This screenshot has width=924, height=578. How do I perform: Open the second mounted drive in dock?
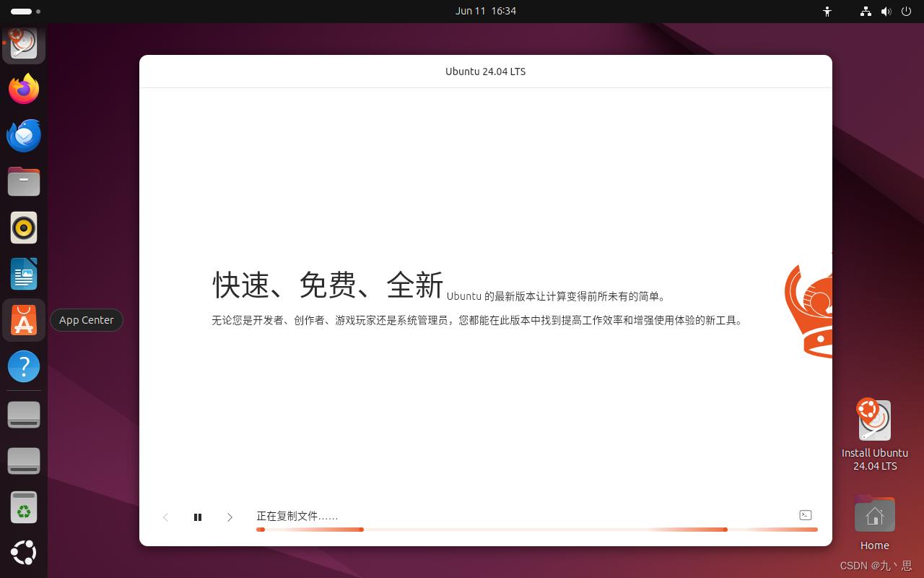[x=24, y=461]
